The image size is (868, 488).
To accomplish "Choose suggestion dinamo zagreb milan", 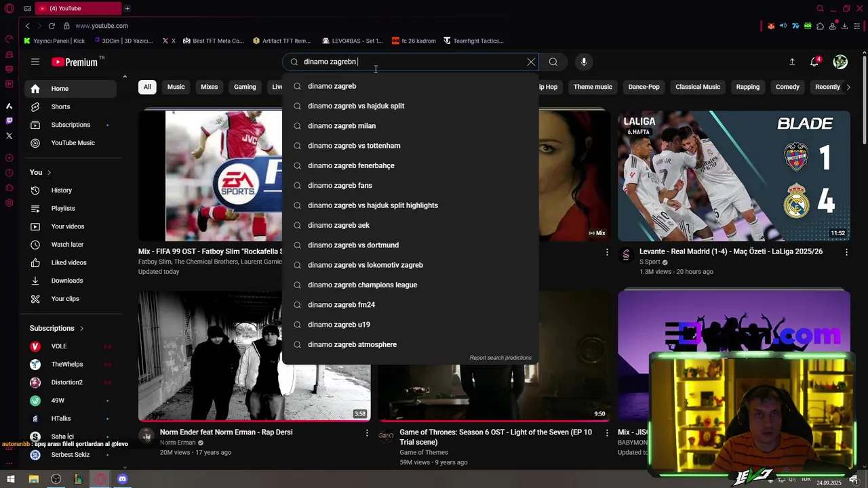I will (410, 126).
